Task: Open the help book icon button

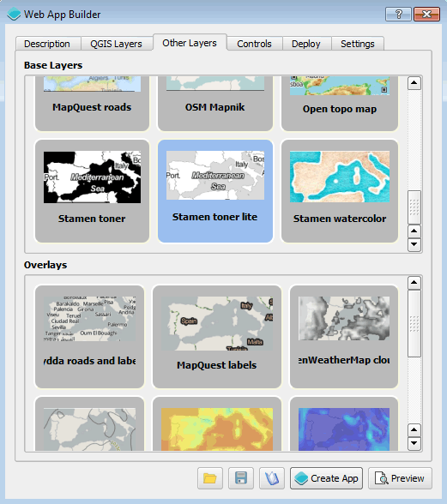Action: tap(272, 478)
